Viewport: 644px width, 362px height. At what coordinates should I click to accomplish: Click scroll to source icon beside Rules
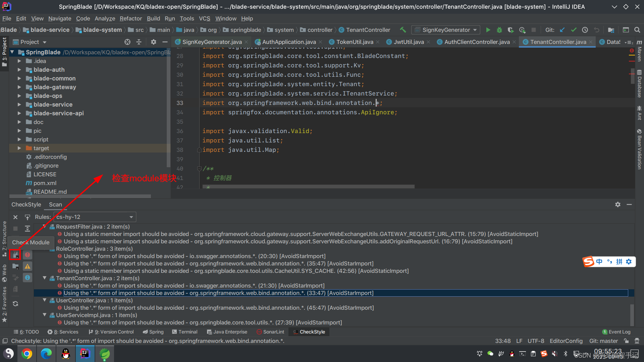click(x=28, y=217)
